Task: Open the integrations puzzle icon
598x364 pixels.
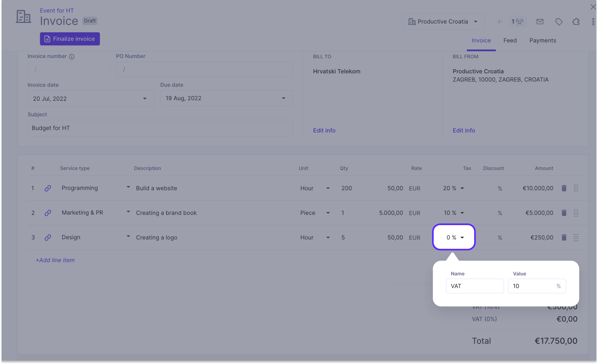Action: coord(576,22)
